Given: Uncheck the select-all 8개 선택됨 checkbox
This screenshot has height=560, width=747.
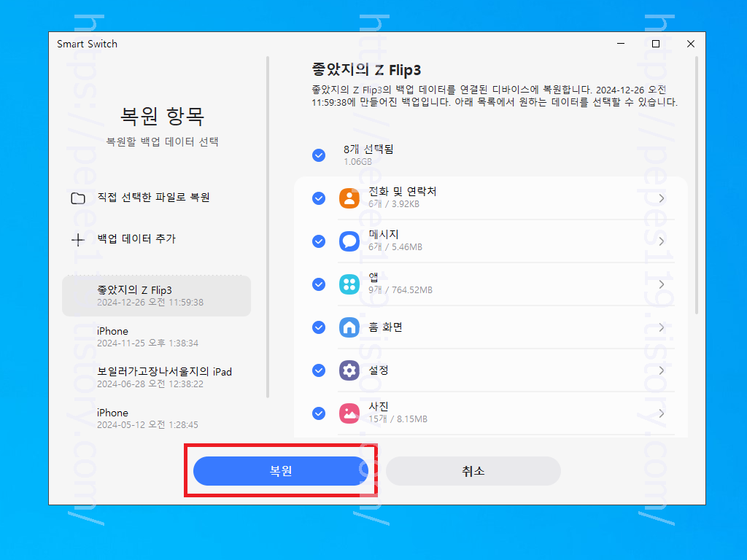Looking at the screenshot, I should coord(319,155).
